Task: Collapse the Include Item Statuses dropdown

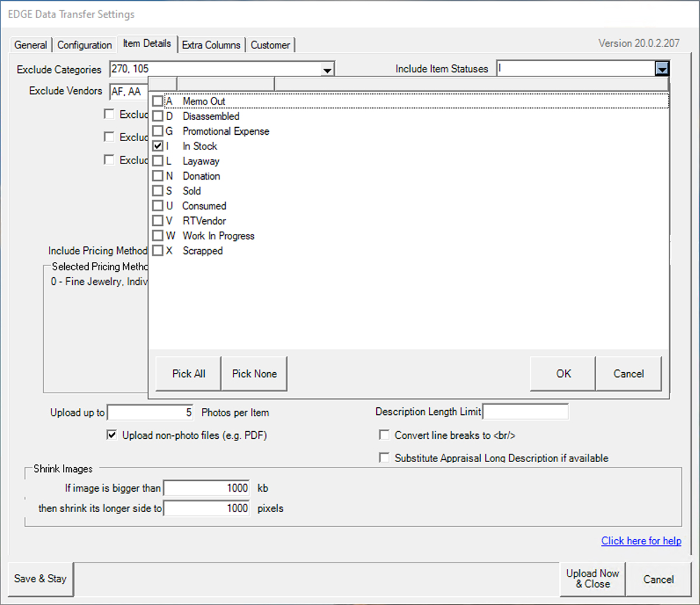Action: pyautogui.click(x=661, y=69)
